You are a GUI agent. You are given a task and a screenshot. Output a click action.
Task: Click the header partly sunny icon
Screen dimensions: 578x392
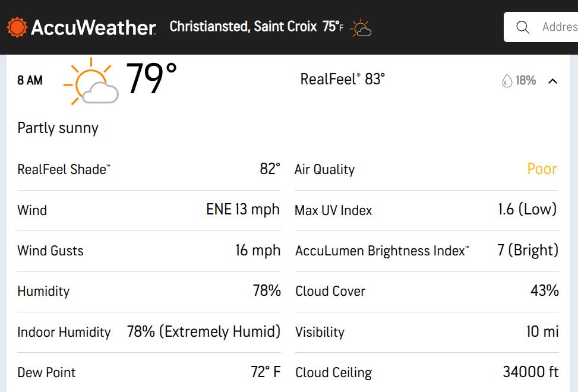361,28
